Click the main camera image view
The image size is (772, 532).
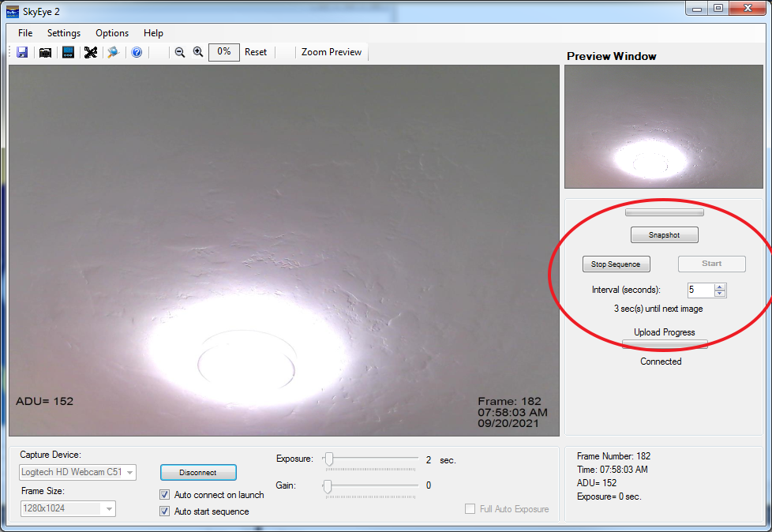[x=284, y=250]
